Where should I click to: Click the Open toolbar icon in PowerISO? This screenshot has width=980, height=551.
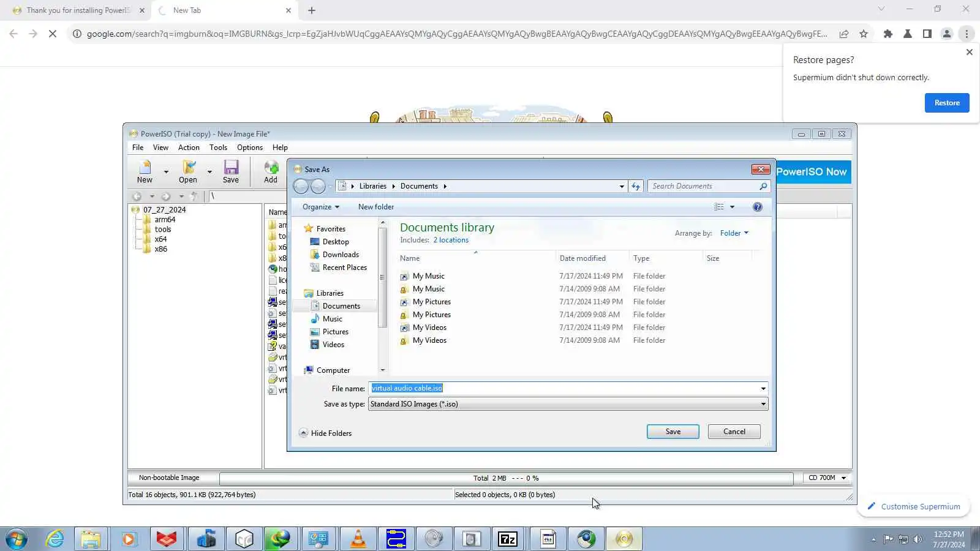click(x=188, y=171)
